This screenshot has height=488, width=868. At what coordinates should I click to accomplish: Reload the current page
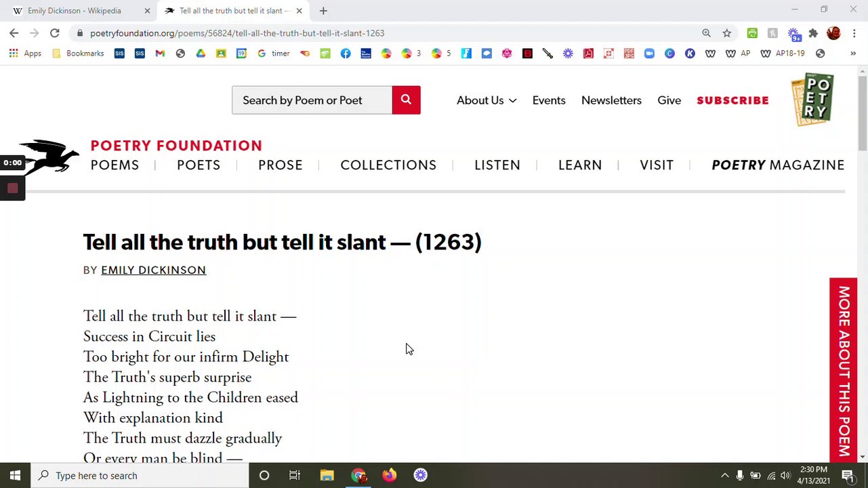pyautogui.click(x=55, y=33)
